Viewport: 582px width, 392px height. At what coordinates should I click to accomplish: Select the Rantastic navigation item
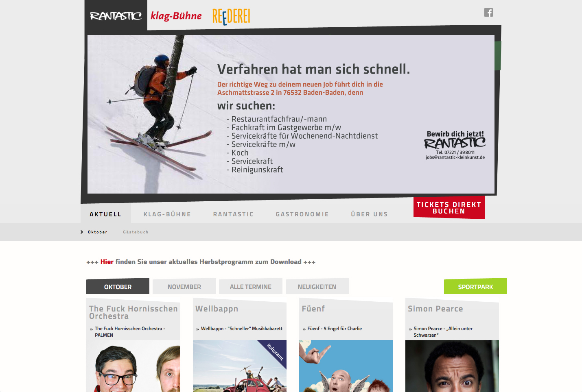point(234,214)
